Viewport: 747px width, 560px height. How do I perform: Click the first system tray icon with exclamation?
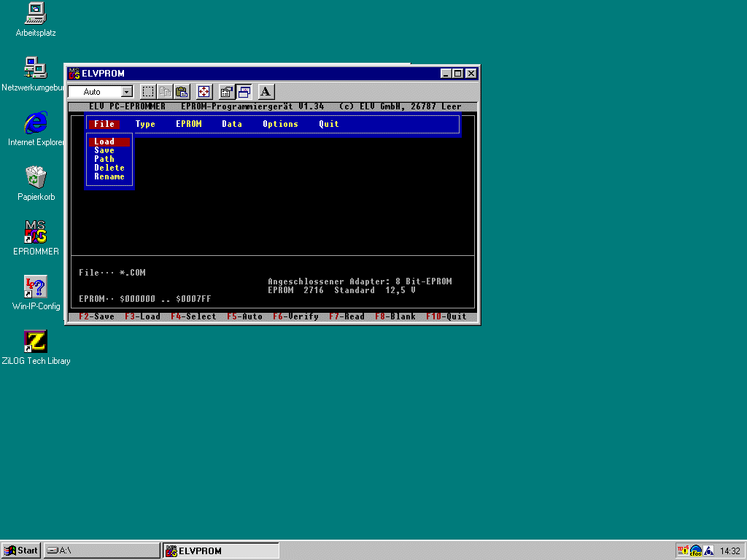683,551
